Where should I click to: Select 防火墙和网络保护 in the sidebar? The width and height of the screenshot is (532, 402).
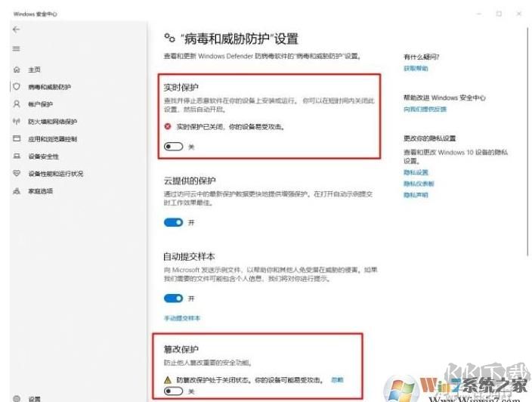point(53,122)
